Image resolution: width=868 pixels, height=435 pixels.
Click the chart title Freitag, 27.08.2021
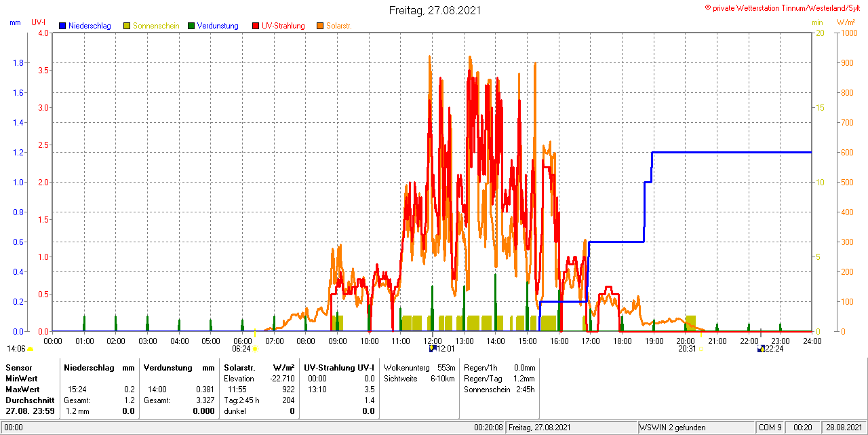tap(435, 10)
